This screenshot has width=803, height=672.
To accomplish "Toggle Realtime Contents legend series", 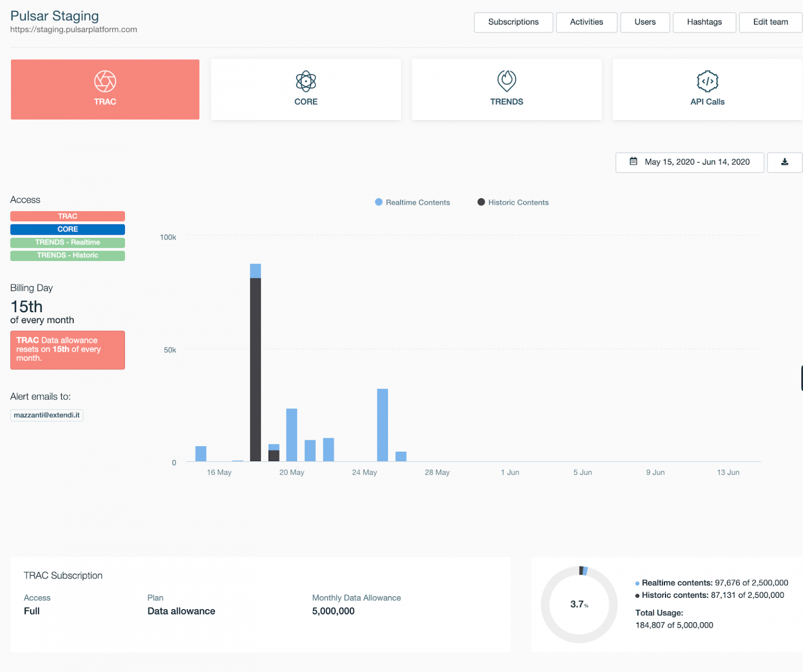I will (412, 202).
